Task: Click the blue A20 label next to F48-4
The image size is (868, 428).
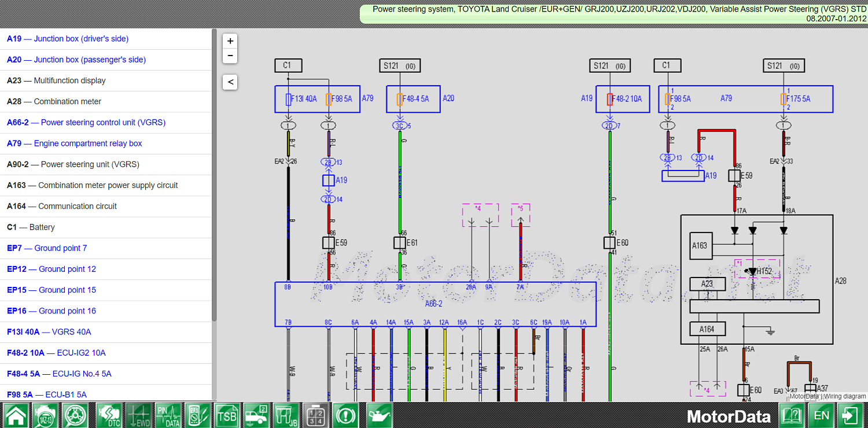Action: tap(448, 99)
